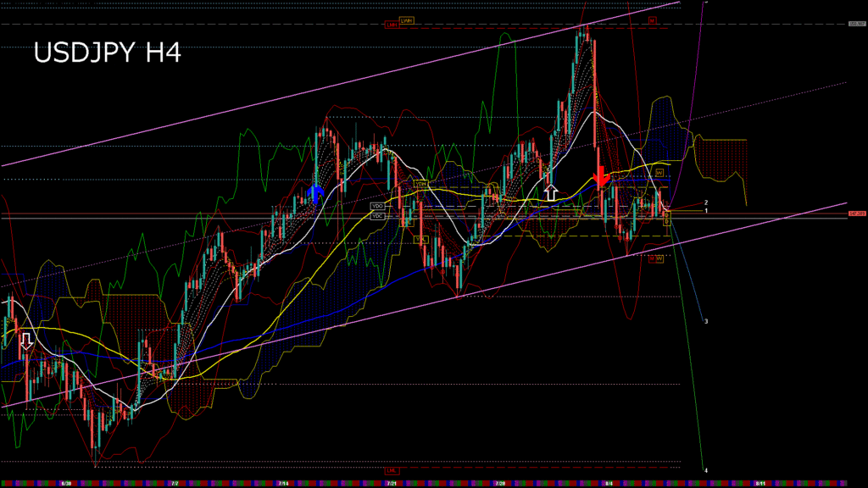Click the top-right price axis label
The width and height of the screenshot is (868, 488).
(x=856, y=24)
